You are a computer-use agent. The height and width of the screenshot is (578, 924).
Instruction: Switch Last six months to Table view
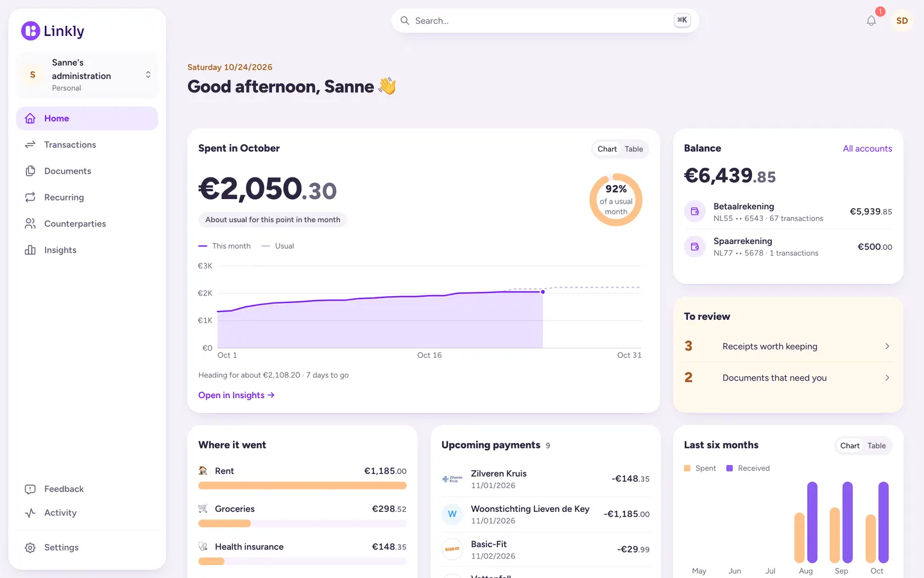(x=877, y=446)
